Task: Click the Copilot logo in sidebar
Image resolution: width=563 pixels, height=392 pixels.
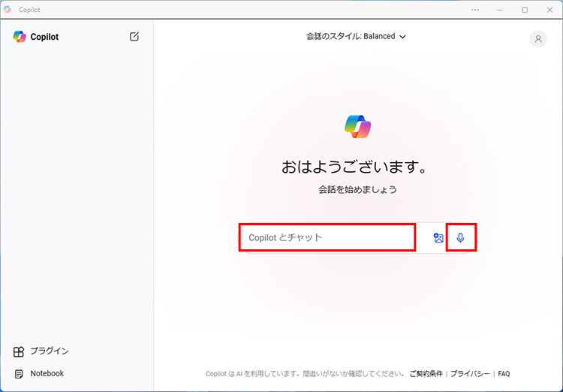Action: [20, 37]
